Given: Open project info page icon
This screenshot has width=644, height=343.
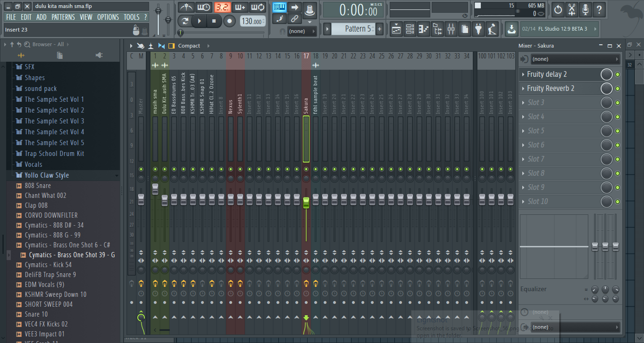Looking at the screenshot, I should tap(465, 29).
